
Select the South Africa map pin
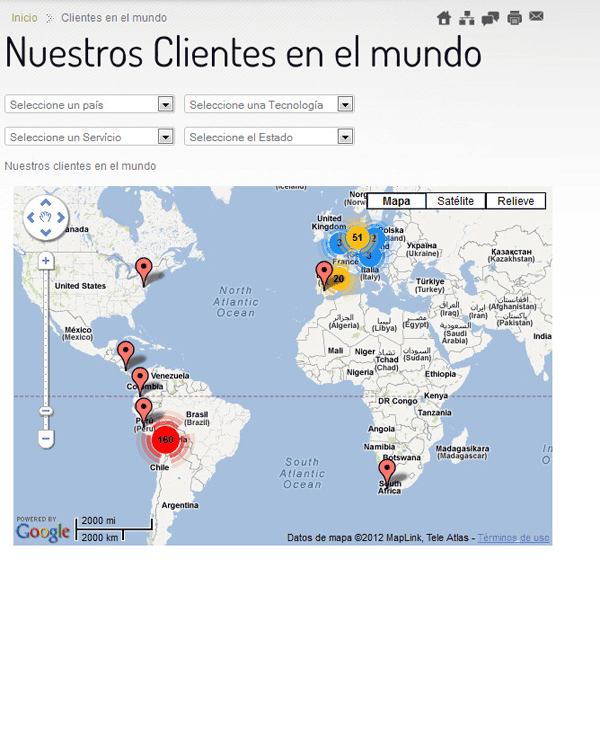(x=387, y=474)
